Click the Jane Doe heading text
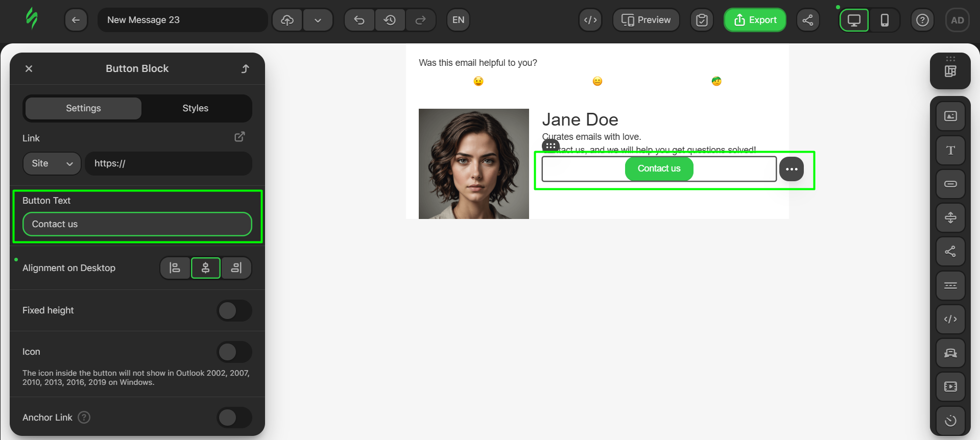980x440 pixels. pos(580,119)
